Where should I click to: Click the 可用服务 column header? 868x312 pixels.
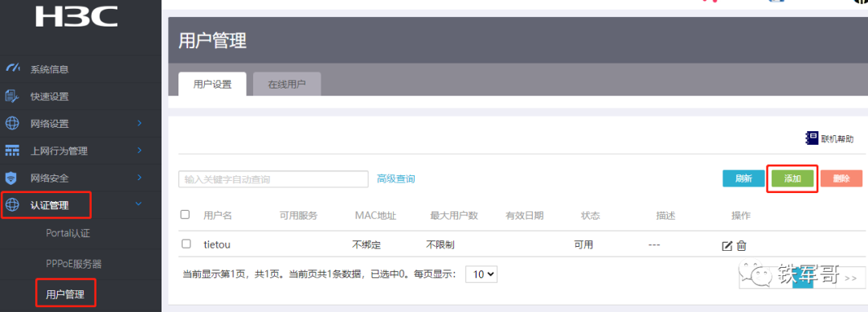(298, 216)
